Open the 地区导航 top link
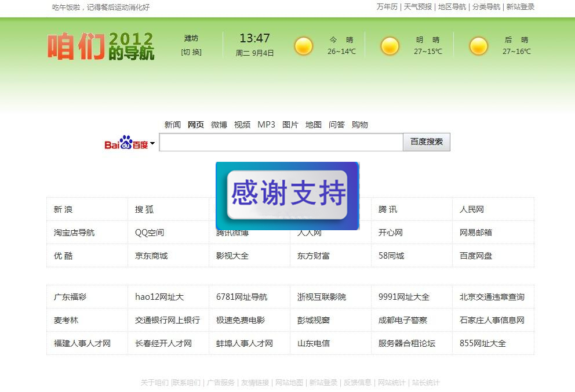This screenshot has height=392, width=575. (452, 6)
